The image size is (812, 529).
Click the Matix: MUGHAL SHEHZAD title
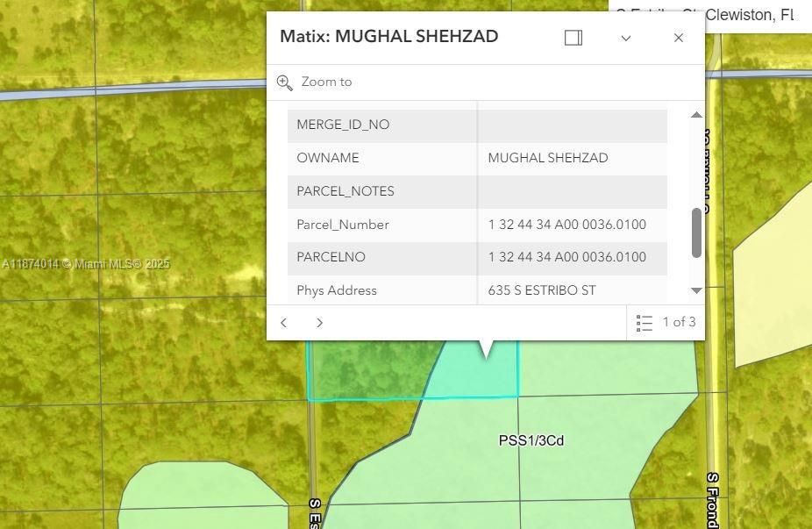[388, 36]
